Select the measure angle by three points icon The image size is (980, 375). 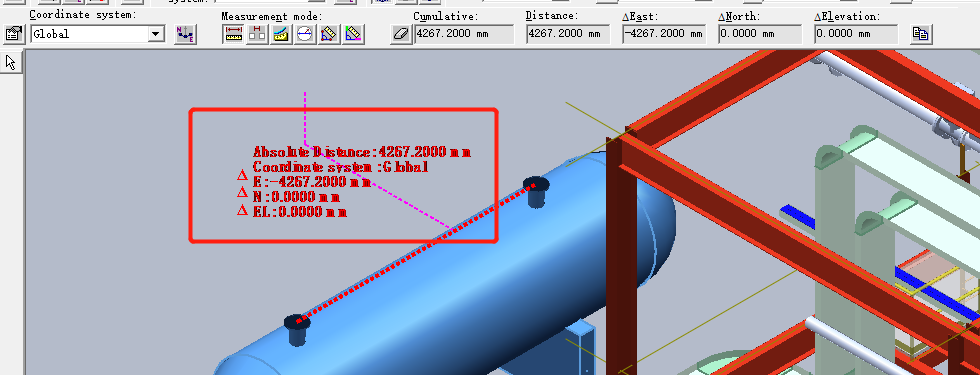point(329,34)
